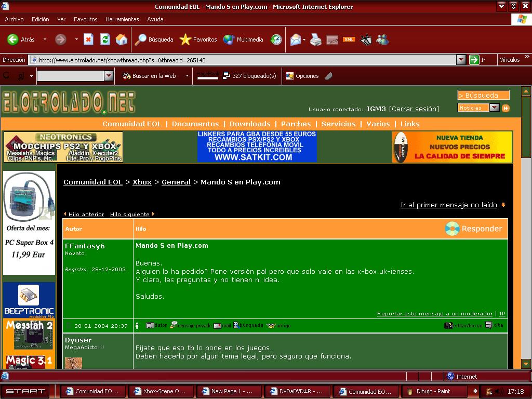Screen dimensions: 532x399
Task: Click Buscar en la Web button
Action: (x=149, y=76)
